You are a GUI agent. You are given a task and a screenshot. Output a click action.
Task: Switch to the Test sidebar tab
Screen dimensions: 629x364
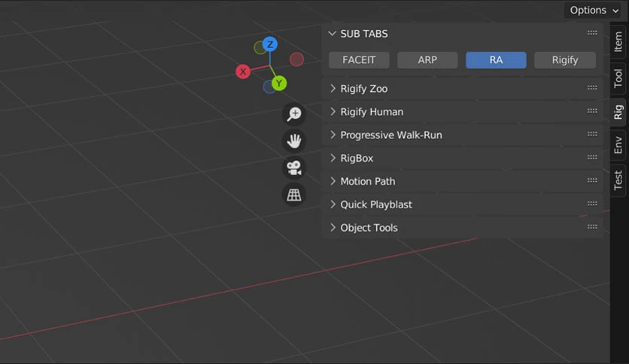pos(618,180)
